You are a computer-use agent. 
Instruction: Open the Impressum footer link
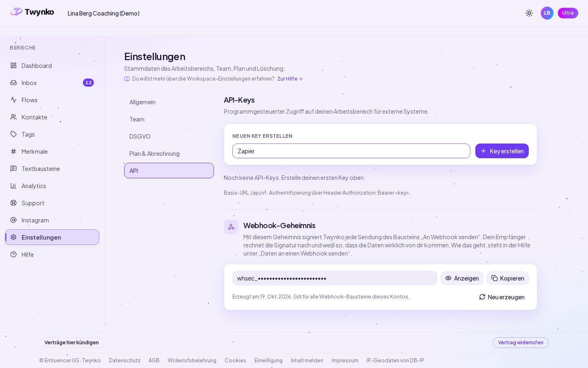click(x=345, y=360)
